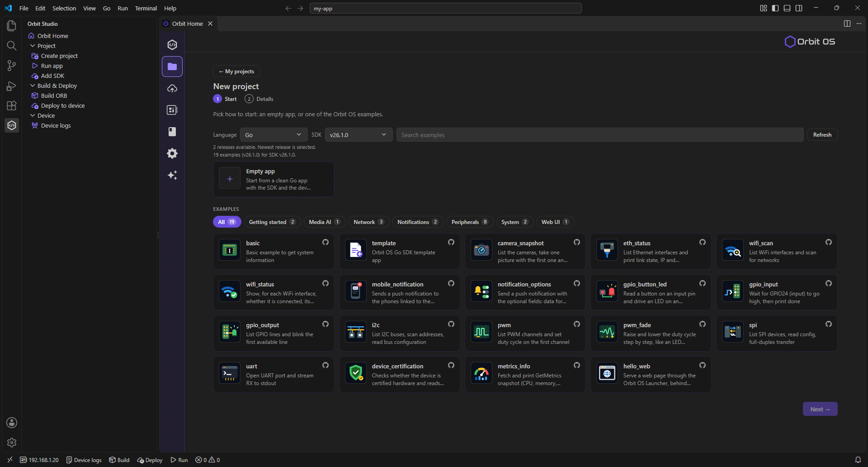Open the Explorer view in activity bar
The image size is (868, 467).
[x=12, y=26]
